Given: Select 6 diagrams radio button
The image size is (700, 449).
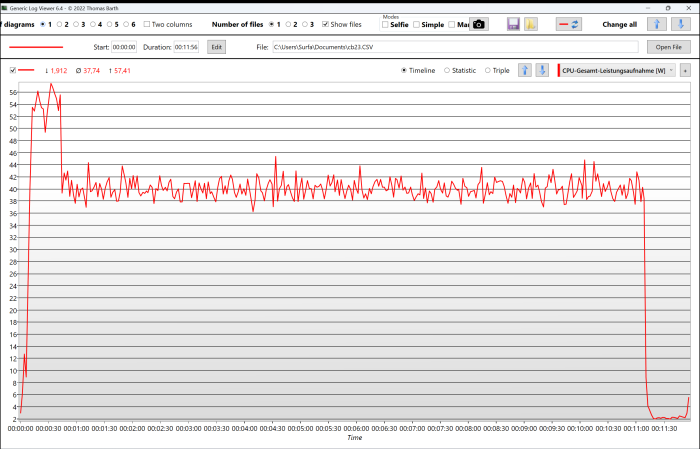Looking at the screenshot, I should coord(126,25).
